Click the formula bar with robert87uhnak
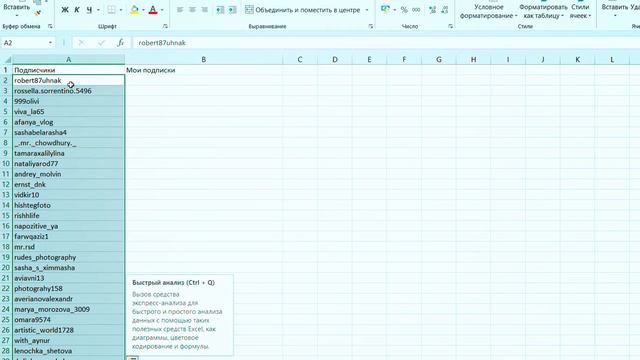The width and height of the screenshot is (640, 360). tap(386, 42)
